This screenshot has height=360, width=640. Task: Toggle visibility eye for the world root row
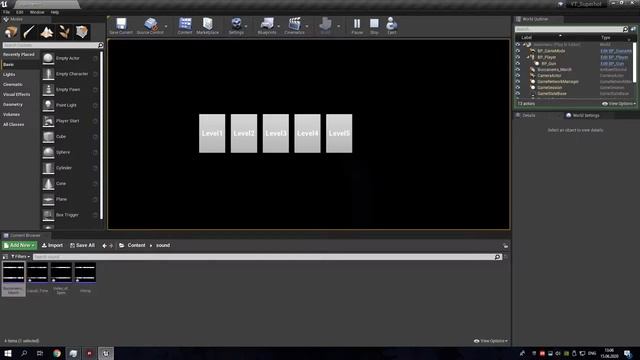(518, 44)
